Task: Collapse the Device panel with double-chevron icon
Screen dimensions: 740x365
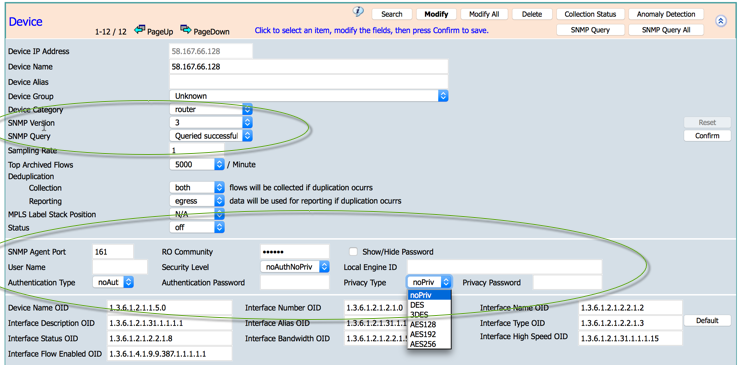Action: coord(721,21)
